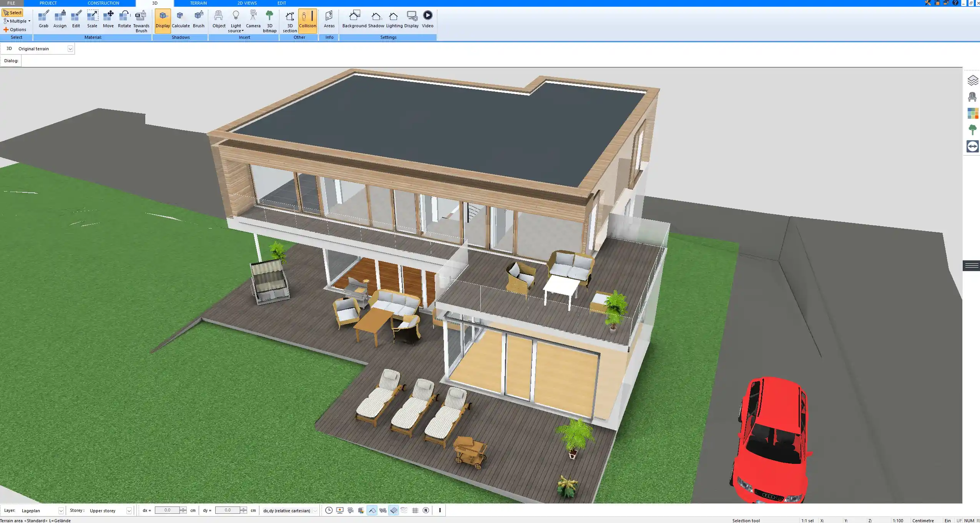This screenshot has width=980, height=523.
Task: Insert a 3D bitmap tree
Action: tap(269, 21)
